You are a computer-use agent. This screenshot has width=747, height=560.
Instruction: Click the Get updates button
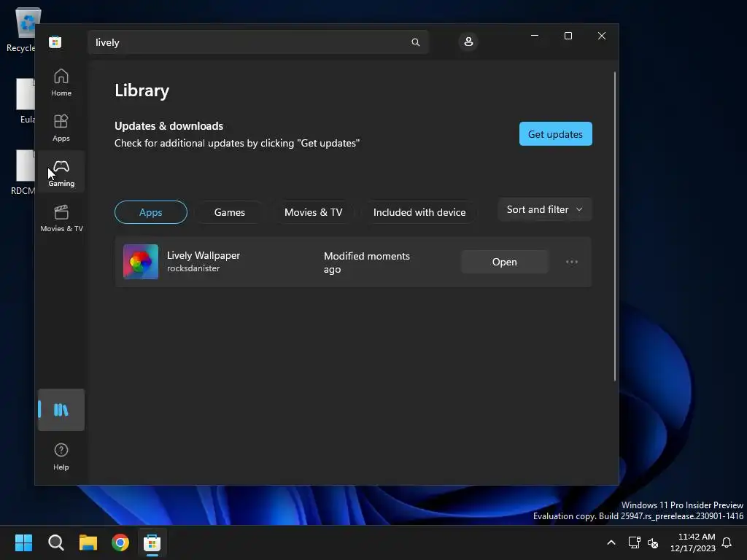coord(555,134)
